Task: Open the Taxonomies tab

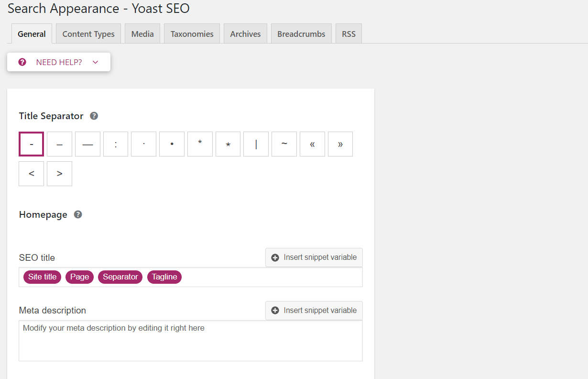Action: coord(192,34)
